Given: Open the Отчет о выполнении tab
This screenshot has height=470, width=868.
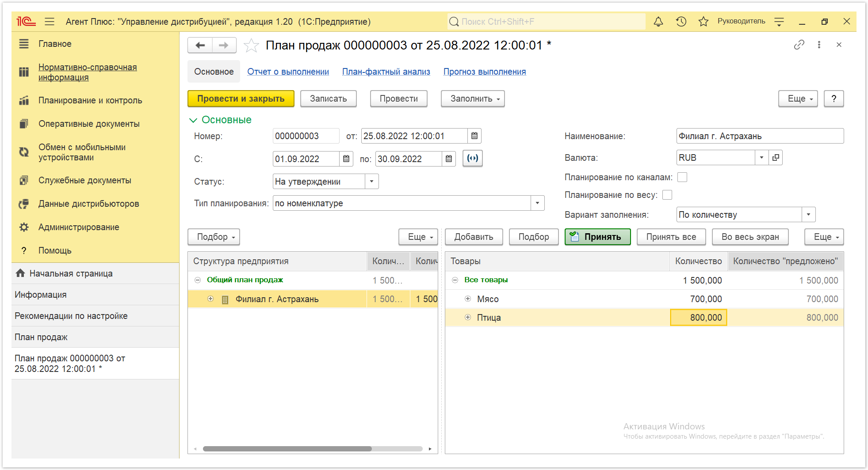Looking at the screenshot, I should 288,72.
